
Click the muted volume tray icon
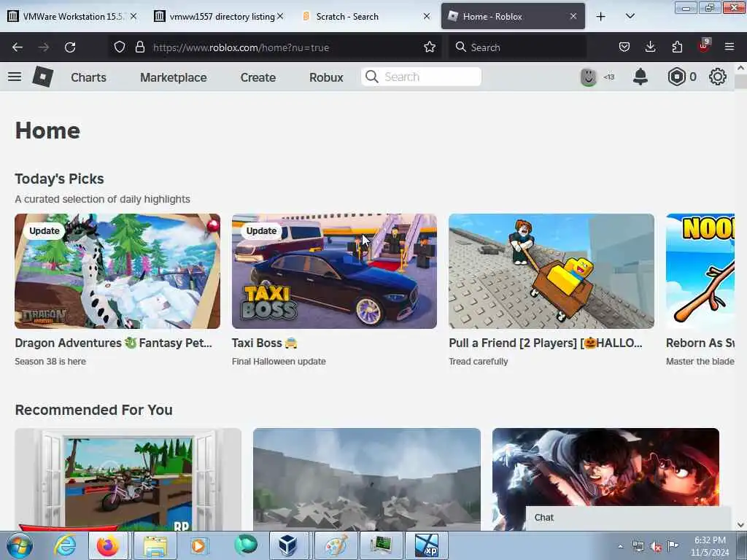tap(656, 547)
